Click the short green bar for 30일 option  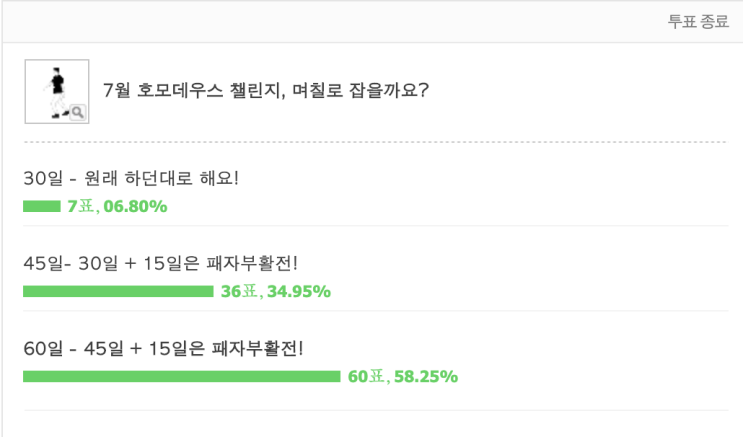tap(41, 207)
